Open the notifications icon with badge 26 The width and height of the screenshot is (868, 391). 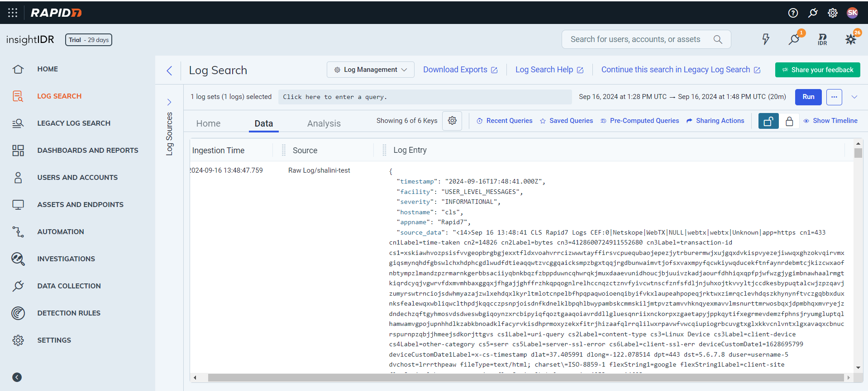[852, 38]
